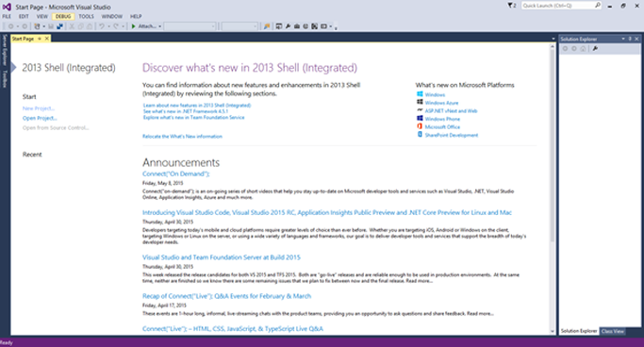Click the Properties wrench in Solution Explorer
The height and width of the screenshot is (347, 644).
[595, 48]
